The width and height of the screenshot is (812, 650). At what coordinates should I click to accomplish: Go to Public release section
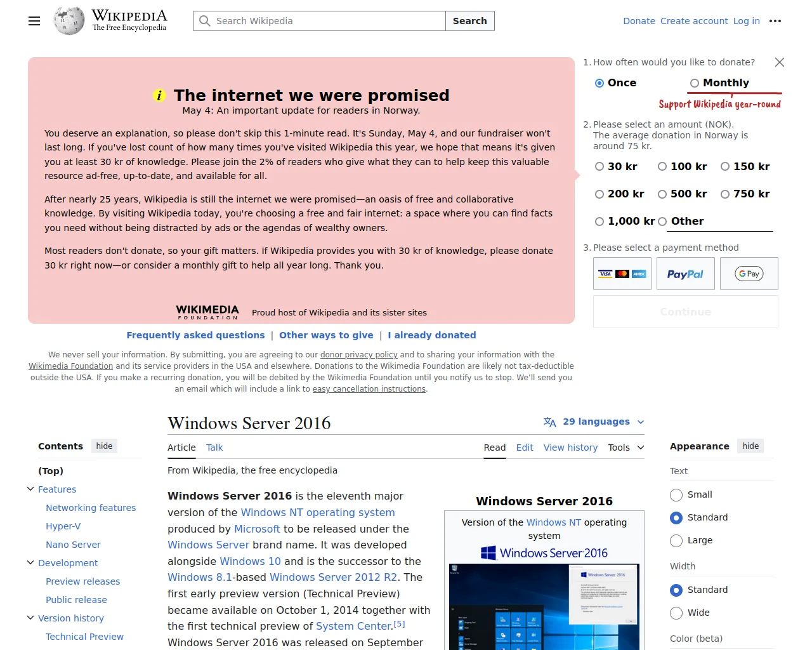[x=76, y=600]
